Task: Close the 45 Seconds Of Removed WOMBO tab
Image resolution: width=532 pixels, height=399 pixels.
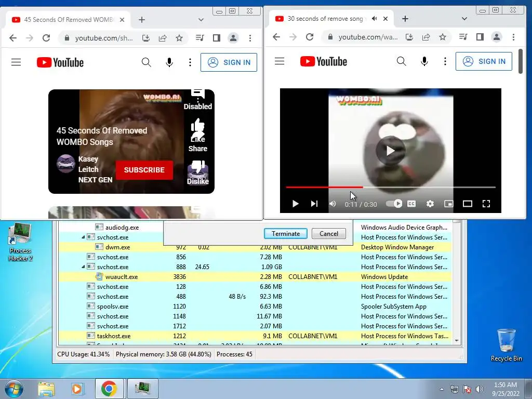Action: [x=122, y=20]
